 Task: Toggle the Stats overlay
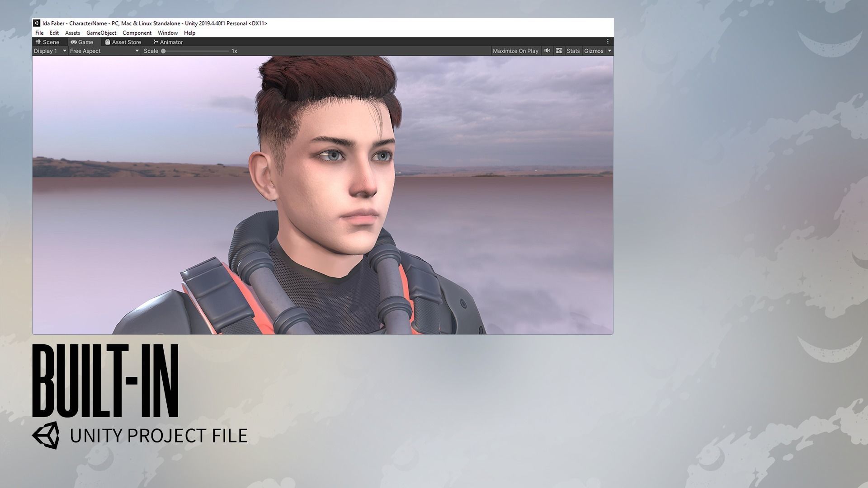tap(573, 51)
